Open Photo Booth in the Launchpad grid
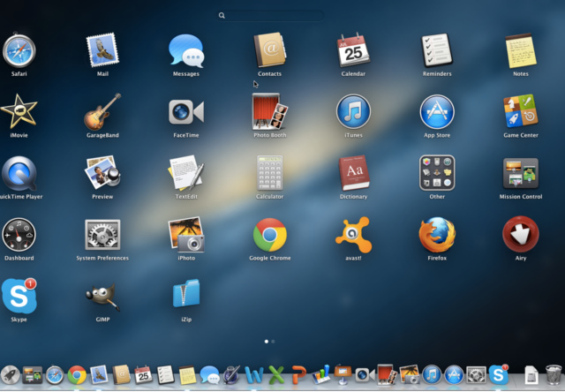Viewport: 565px width, 392px height. [270, 112]
